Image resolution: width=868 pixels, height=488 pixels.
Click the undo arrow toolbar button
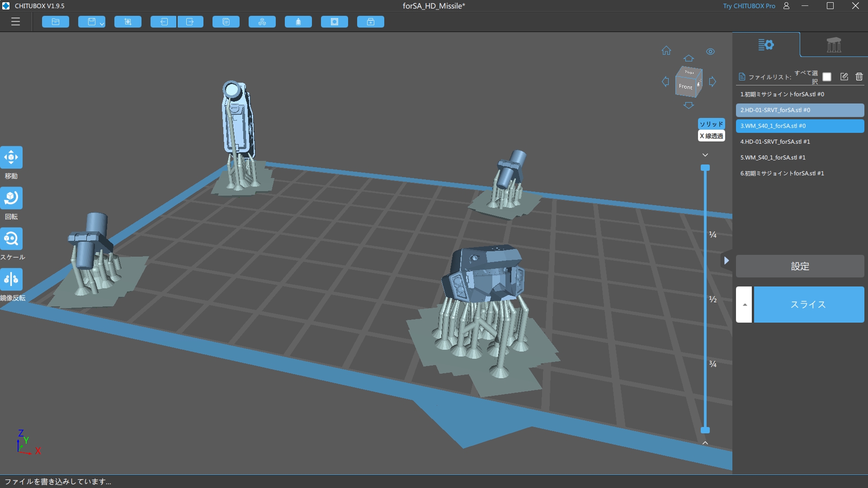coord(164,22)
